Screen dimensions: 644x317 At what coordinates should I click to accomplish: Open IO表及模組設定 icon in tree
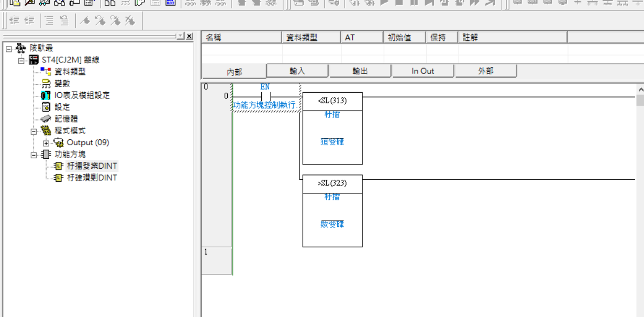point(46,95)
